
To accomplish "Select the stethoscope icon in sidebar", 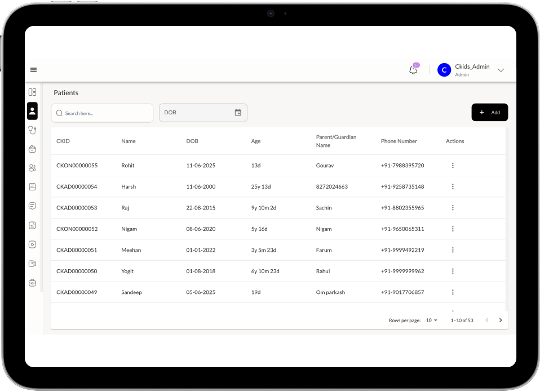I will (x=32, y=130).
